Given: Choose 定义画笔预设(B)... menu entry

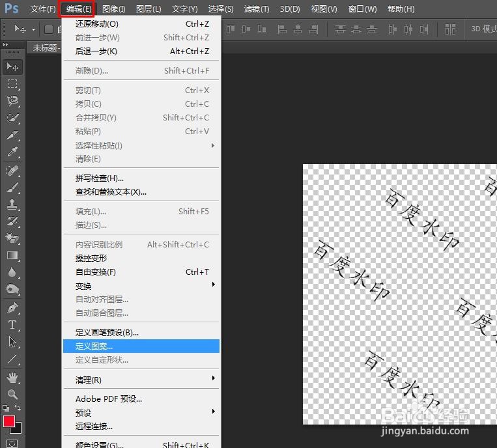Looking at the screenshot, I should (x=141, y=333).
